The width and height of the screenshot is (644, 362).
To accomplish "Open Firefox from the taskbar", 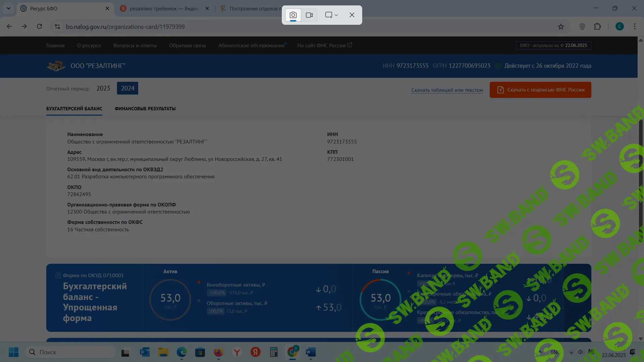I will point(218,352).
